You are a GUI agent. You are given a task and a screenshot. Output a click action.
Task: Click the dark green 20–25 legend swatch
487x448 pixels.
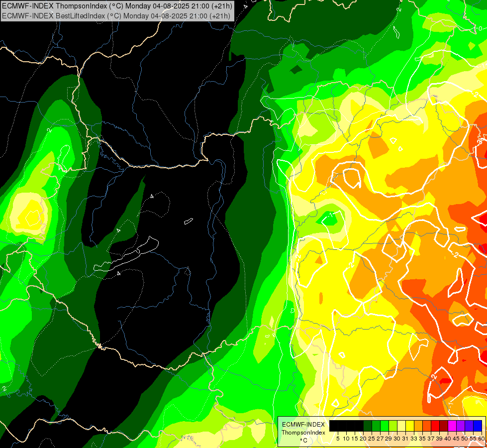coord(368,426)
